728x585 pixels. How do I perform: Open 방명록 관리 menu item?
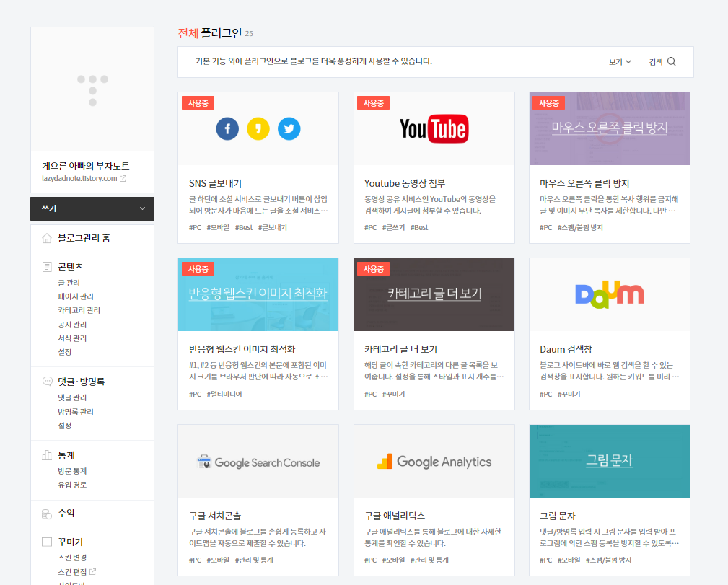point(76,412)
